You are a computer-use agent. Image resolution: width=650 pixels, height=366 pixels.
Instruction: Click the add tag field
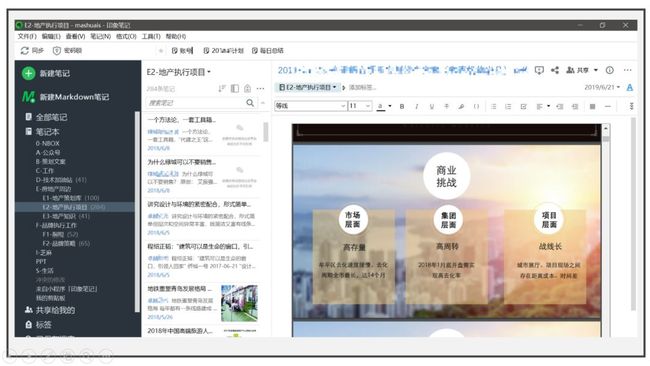point(362,87)
